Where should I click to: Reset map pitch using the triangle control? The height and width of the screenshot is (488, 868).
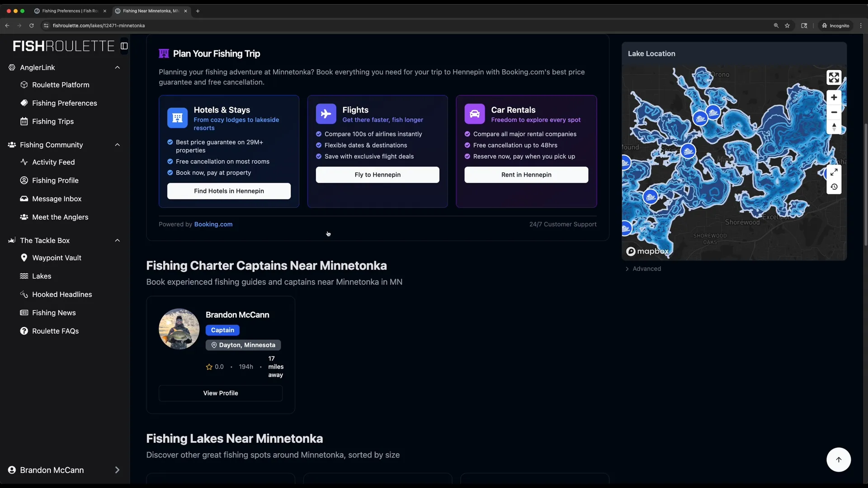(x=834, y=127)
